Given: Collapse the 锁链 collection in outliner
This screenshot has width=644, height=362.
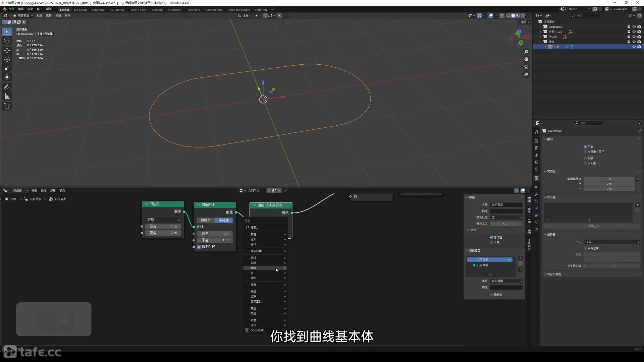Looking at the screenshot, I should [540, 42].
